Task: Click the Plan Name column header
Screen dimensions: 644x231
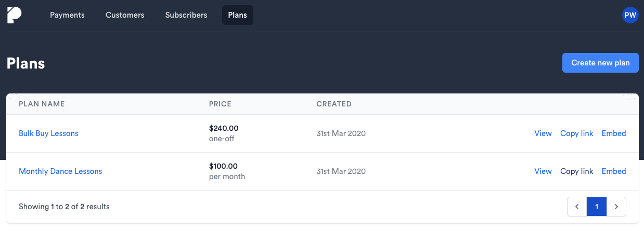Action: [42, 104]
